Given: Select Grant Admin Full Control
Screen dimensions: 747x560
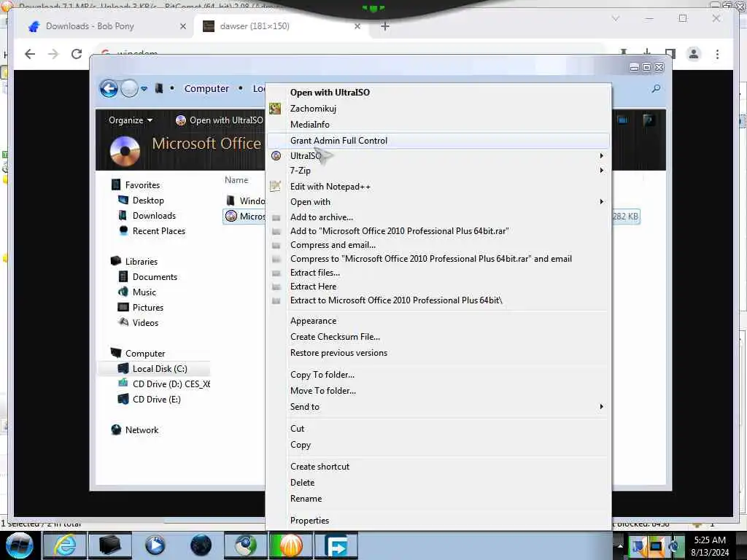Looking at the screenshot, I should point(338,141).
